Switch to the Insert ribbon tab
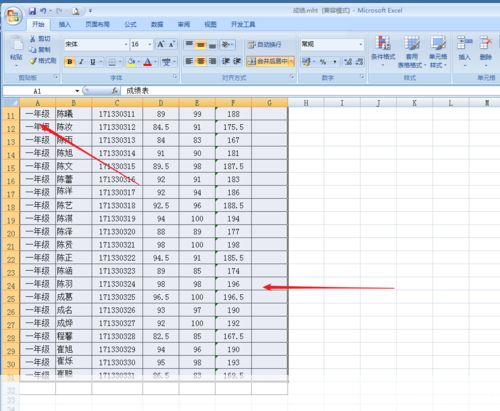 [65, 24]
